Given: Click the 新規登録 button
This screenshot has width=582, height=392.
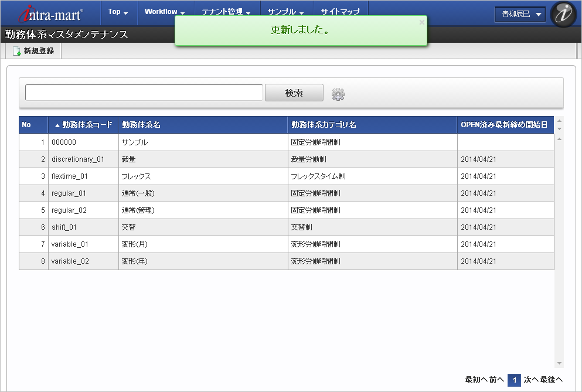Looking at the screenshot, I should (x=33, y=51).
